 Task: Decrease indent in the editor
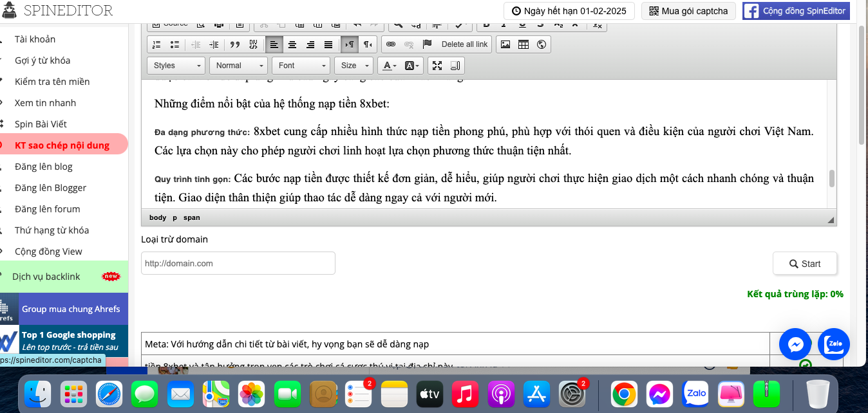tap(196, 44)
